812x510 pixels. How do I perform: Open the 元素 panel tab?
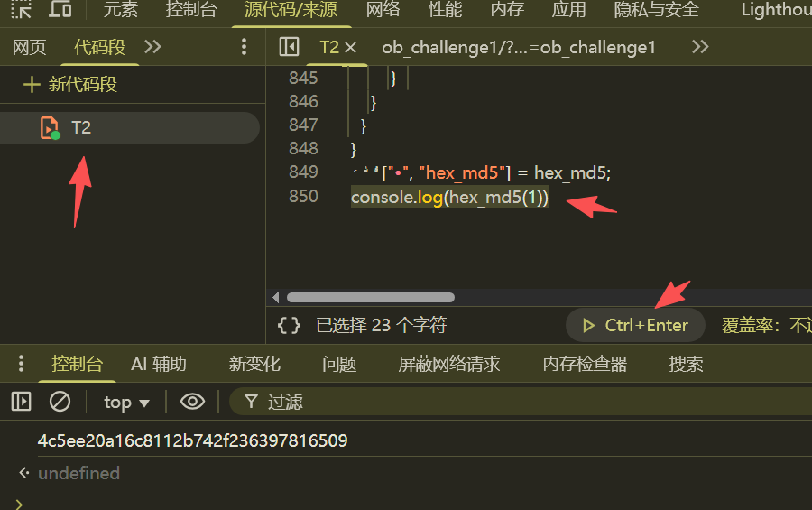120,9
